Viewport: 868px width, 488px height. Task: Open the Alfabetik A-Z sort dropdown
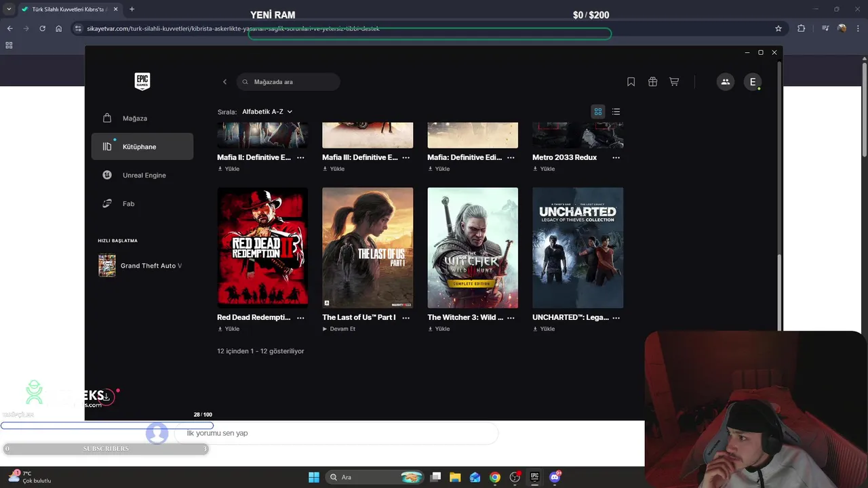(267, 112)
